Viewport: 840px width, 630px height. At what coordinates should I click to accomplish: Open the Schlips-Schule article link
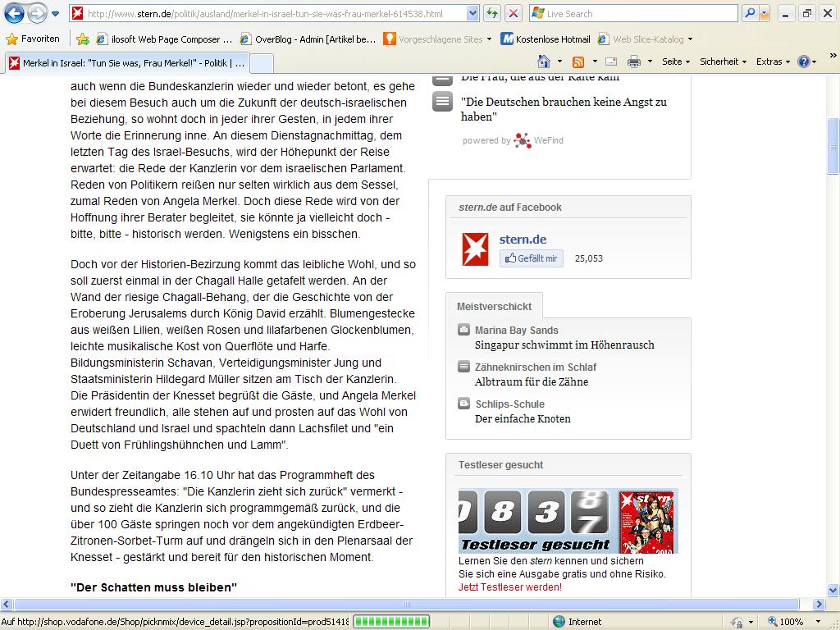coord(523,412)
